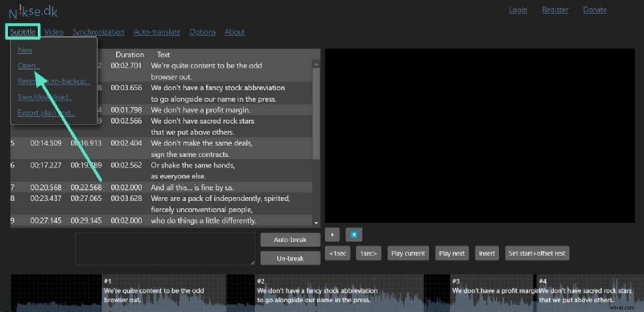Click duration 00:01.798 cell

point(126,110)
